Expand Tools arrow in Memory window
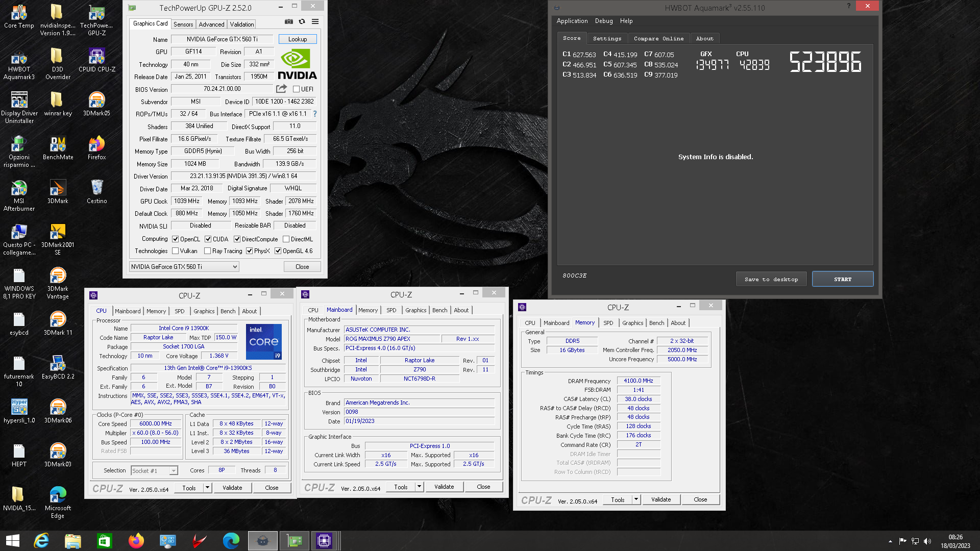 tap(636, 499)
